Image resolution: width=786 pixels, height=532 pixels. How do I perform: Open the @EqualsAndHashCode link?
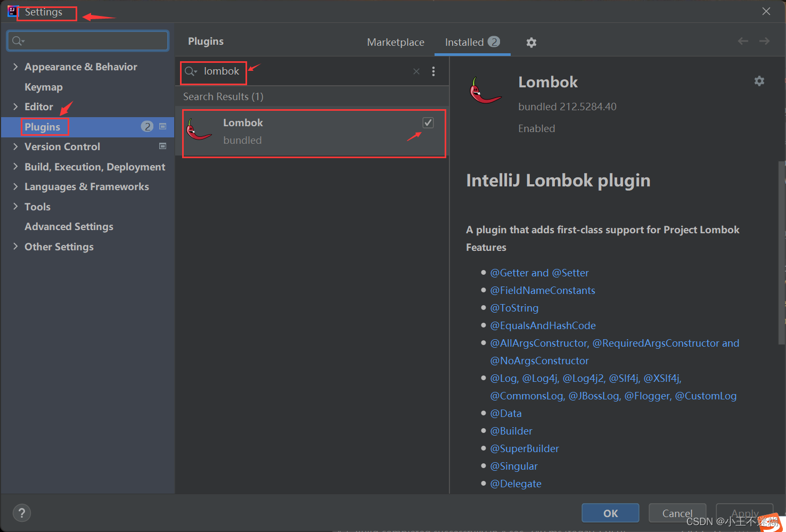tap(543, 325)
